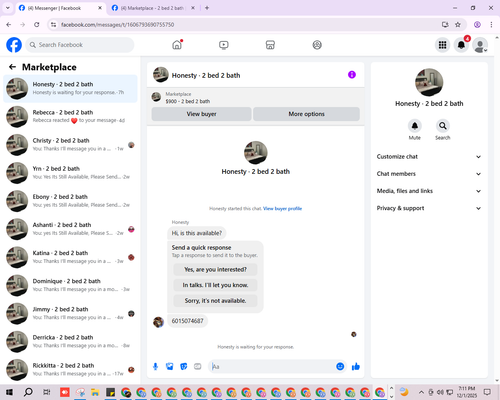The height and width of the screenshot is (400, 500).
Task: Switch to the Marketplace - 2 bed 2 bath tab
Action: click(152, 8)
